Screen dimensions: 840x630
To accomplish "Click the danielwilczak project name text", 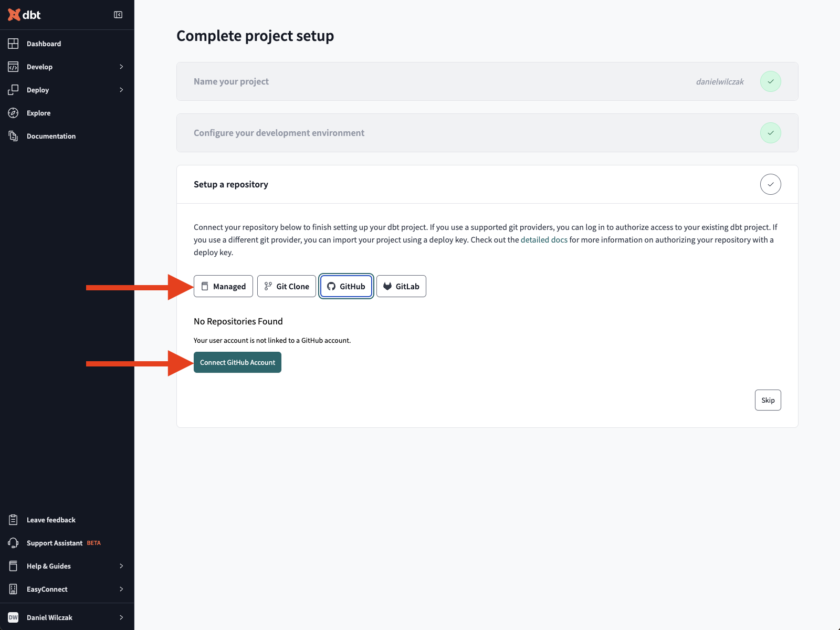I will tap(720, 82).
